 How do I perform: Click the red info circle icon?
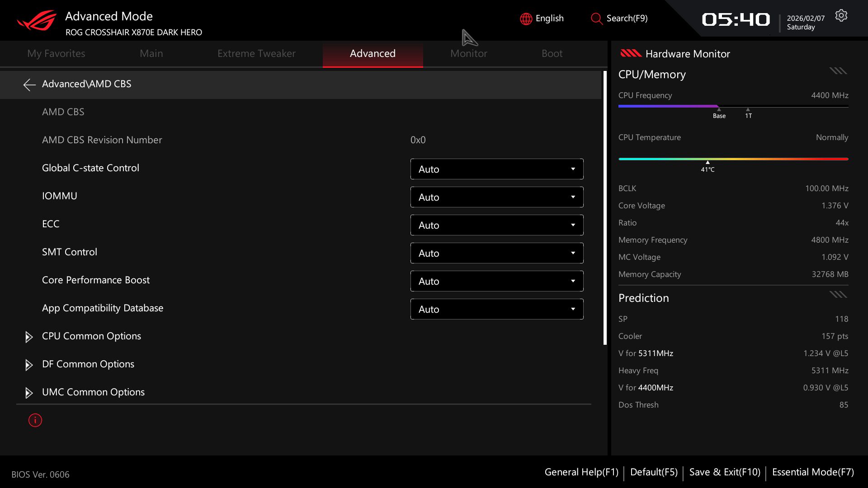click(x=35, y=420)
